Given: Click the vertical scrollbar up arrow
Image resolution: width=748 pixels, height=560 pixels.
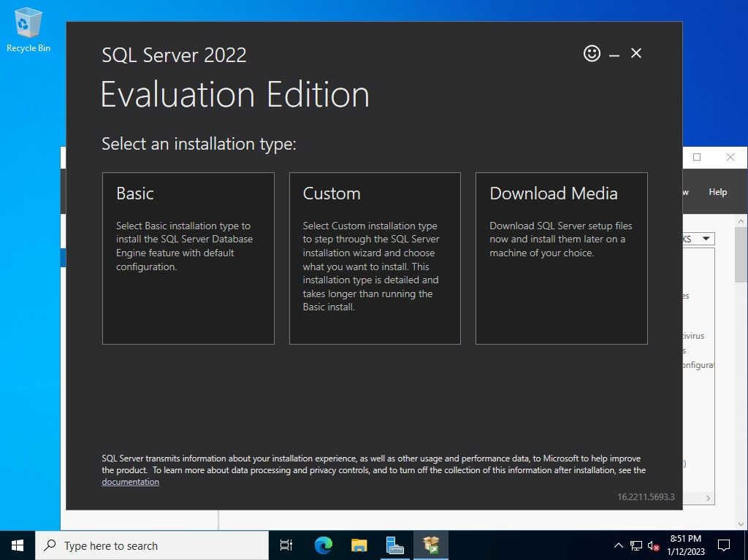Looking at the screenshot, I should (x=741, y=221).
